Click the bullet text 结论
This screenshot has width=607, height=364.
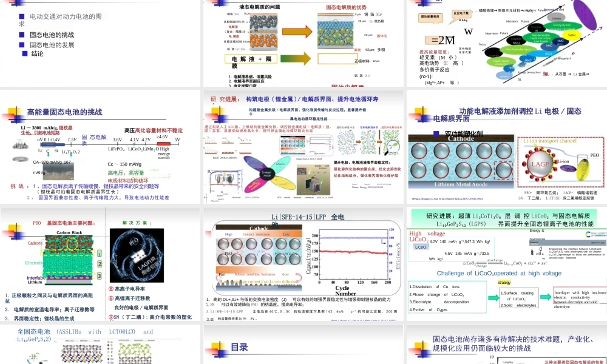point(37,54)
